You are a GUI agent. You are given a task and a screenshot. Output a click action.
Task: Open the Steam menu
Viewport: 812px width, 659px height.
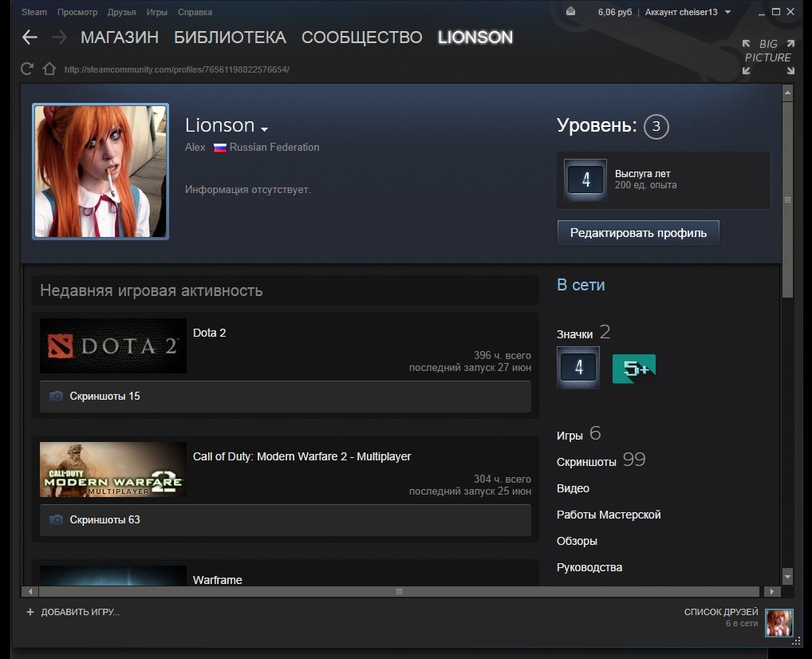point(34,12)
